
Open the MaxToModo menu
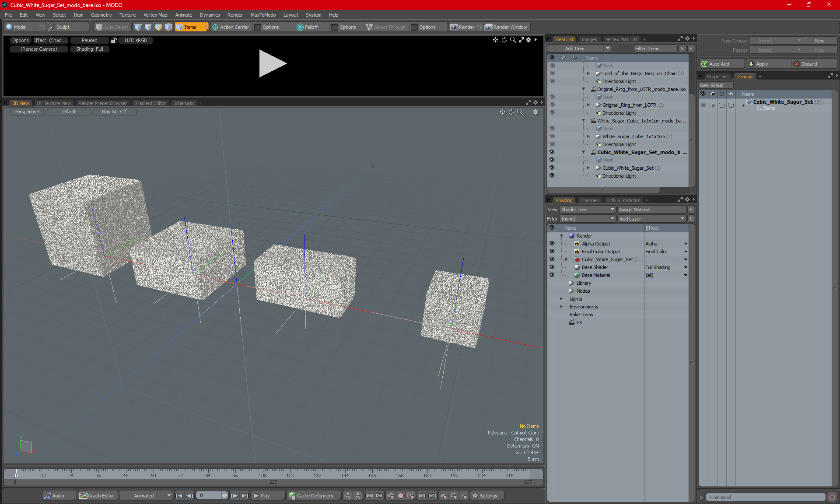[x=263, y=15]
